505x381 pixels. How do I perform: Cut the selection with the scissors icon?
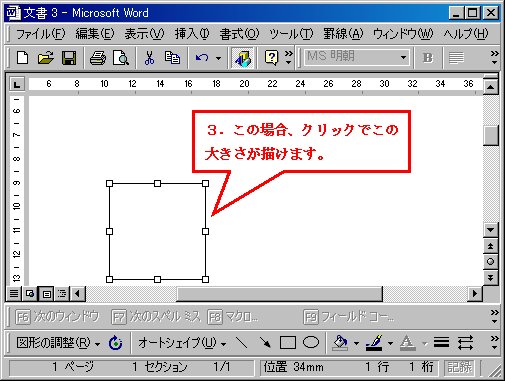[x=149, y=58]
